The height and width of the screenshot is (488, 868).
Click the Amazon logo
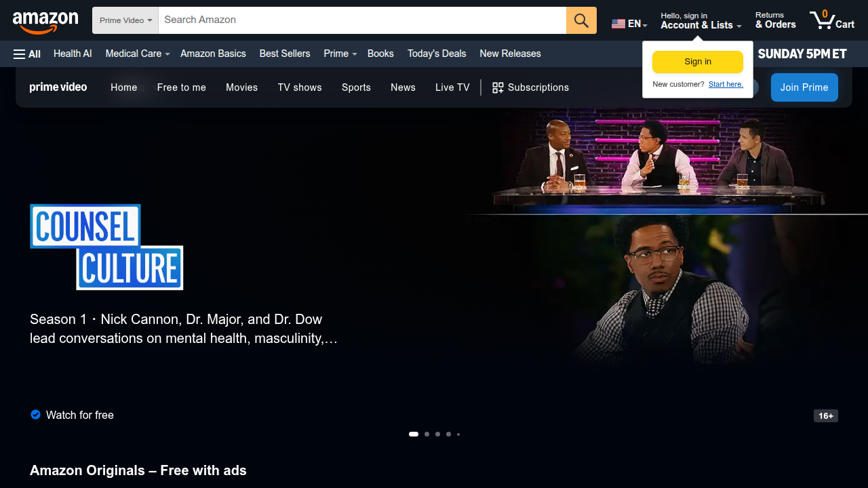click(45, 22)
